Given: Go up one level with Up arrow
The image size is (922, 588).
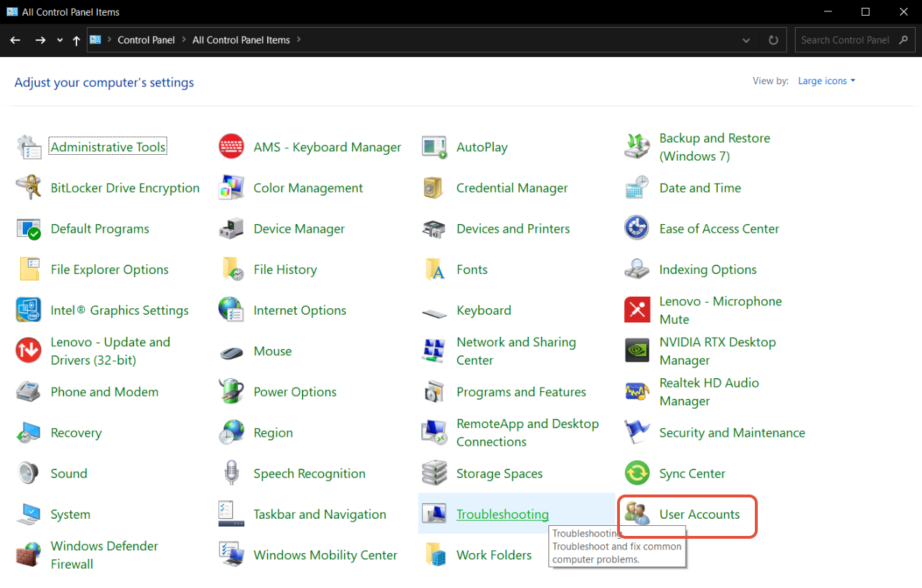Looking at the screenshot, I should (x=76, y=40).
